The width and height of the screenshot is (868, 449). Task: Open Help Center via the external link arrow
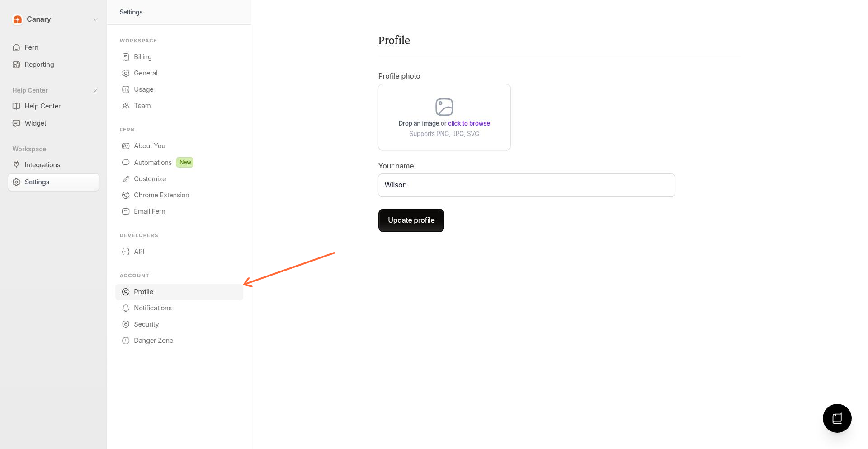95,90
